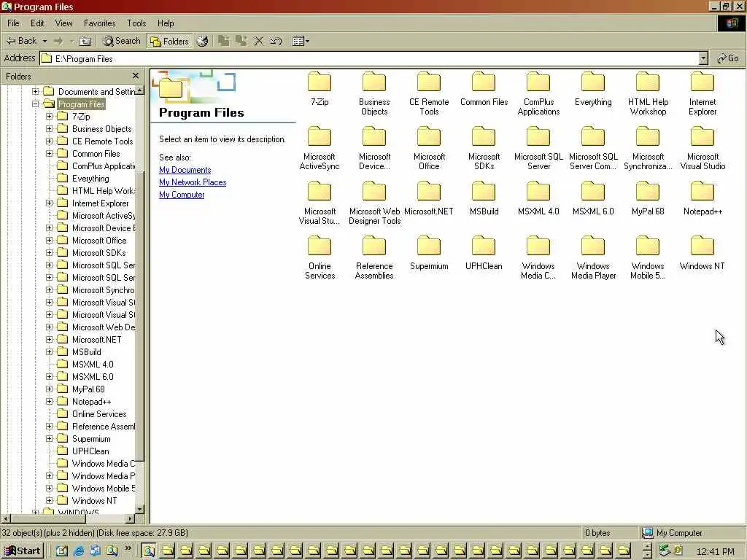
Task: Open the File menu
Action: (x=13, y=23)
